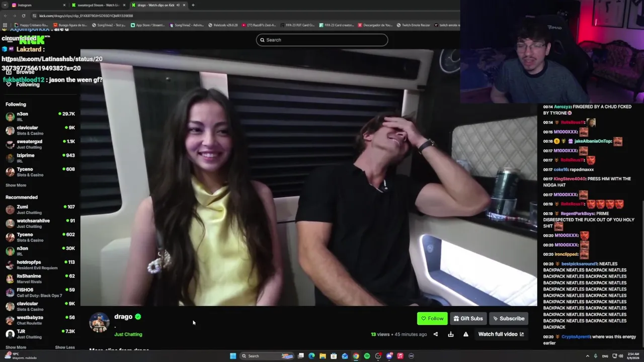Viewport: 644px width, 362px height.
Task: Click clavicular avatar in Following list
Action: coord(10,130)
